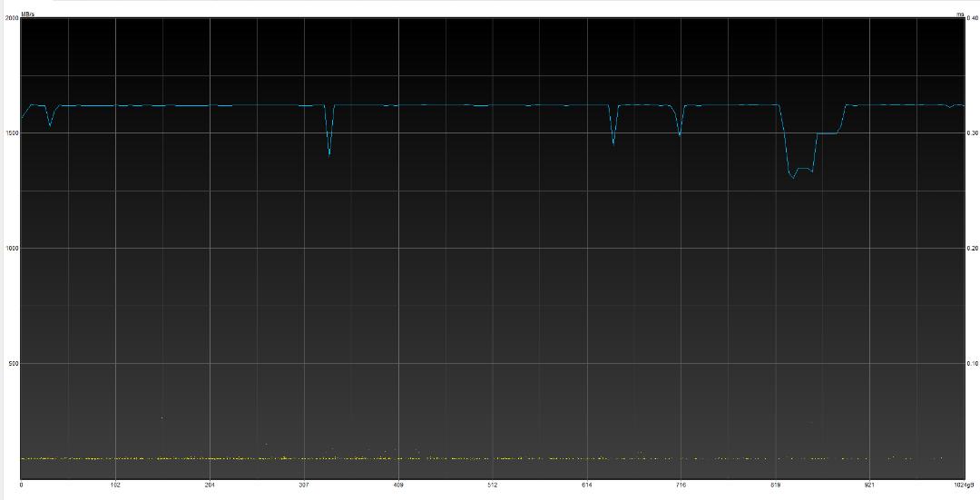Click the MB/s unit label
This screenshot has height=500, width=980.
[28, 14]
